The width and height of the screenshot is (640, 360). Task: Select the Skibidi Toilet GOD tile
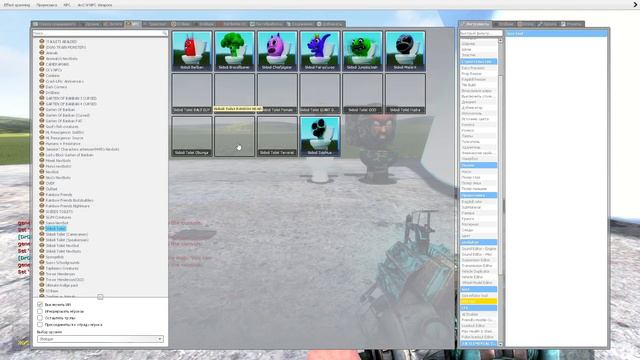tap(362, 93)
